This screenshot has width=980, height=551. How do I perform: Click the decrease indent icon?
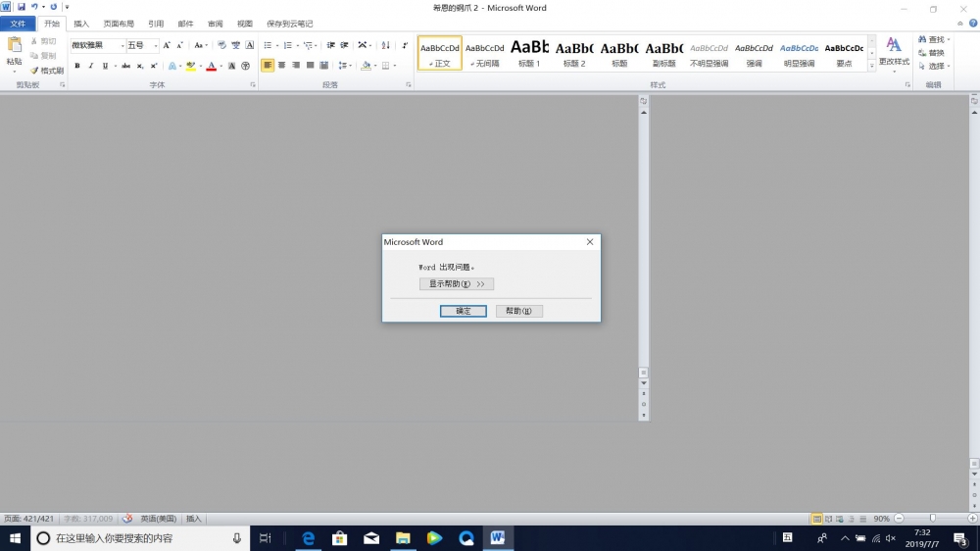[x=330, y=45]
